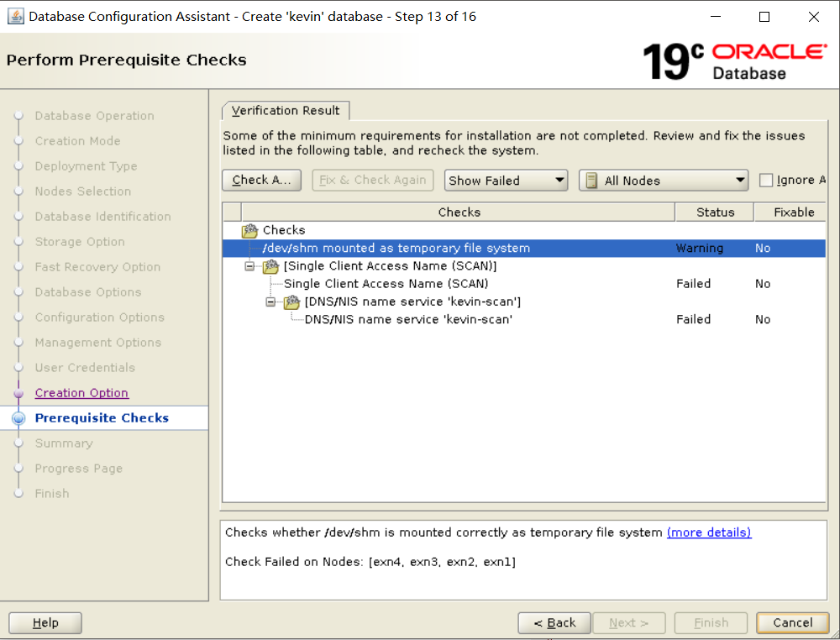Click the Finish button
The image size is (840, 640).
pos(711,623)
